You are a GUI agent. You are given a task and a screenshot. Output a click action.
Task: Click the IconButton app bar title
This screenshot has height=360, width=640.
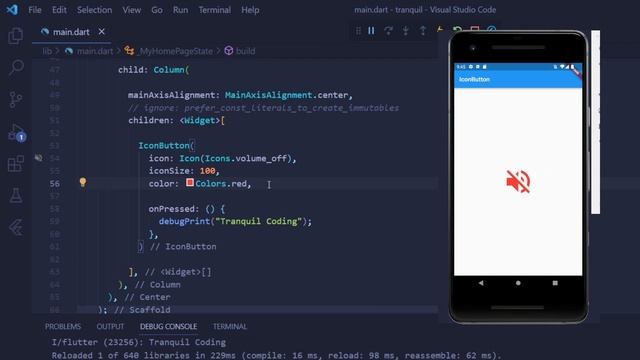474,79
